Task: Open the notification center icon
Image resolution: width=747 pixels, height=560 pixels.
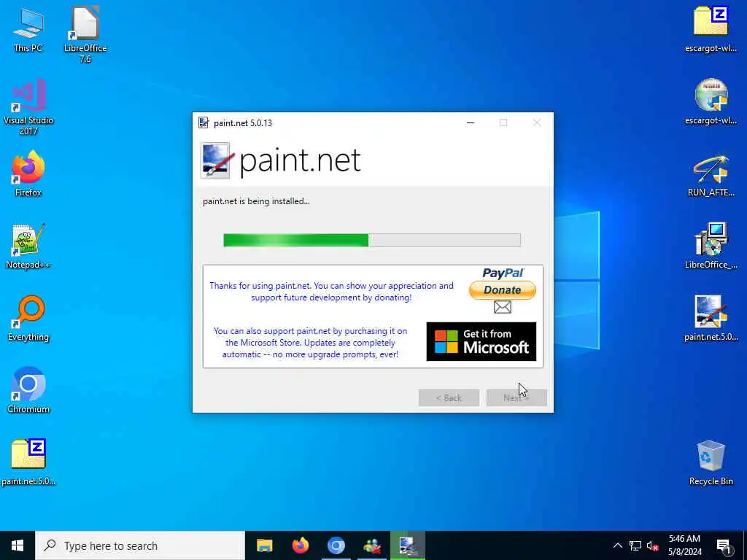Action: click(724, 546)
